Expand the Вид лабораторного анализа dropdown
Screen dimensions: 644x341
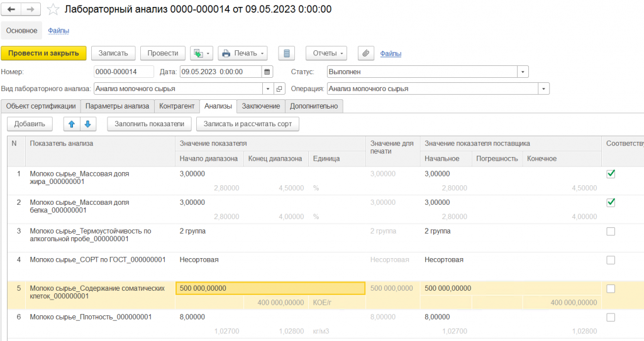268,89
